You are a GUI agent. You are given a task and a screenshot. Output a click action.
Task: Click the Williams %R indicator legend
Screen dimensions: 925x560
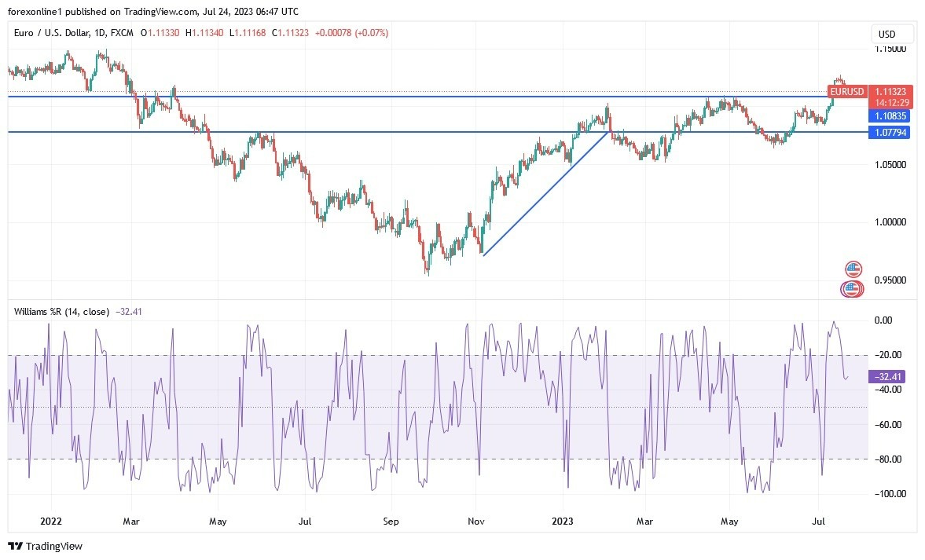[61, 312]
